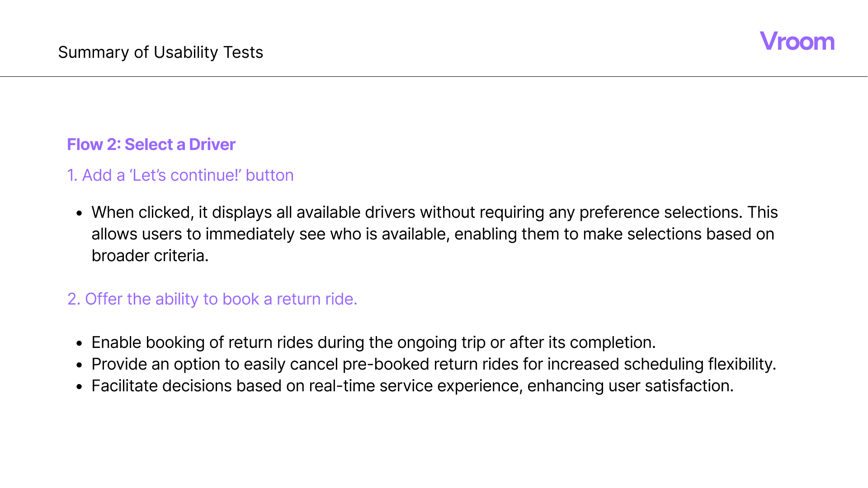Click the "Provide an option to easily cancel" text
Screen dimensions: 868x488
(433, 364)
